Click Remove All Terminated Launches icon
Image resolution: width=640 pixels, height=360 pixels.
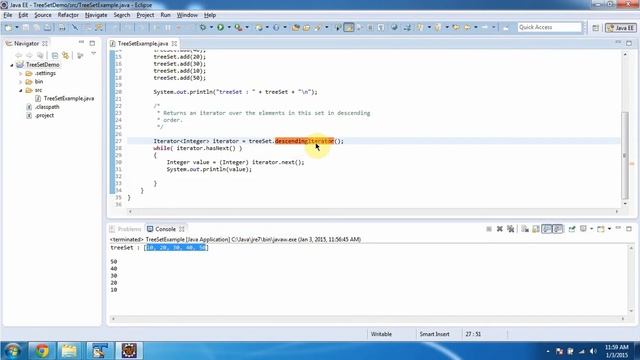510,229
